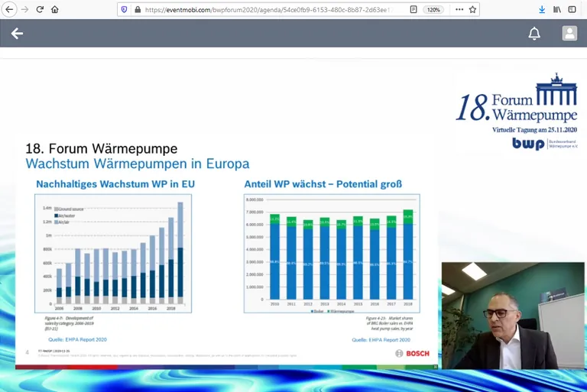The width and height of the screenshot is (587, 392).
Task: Click the browser forward arrow button
Action: [24, 10]
